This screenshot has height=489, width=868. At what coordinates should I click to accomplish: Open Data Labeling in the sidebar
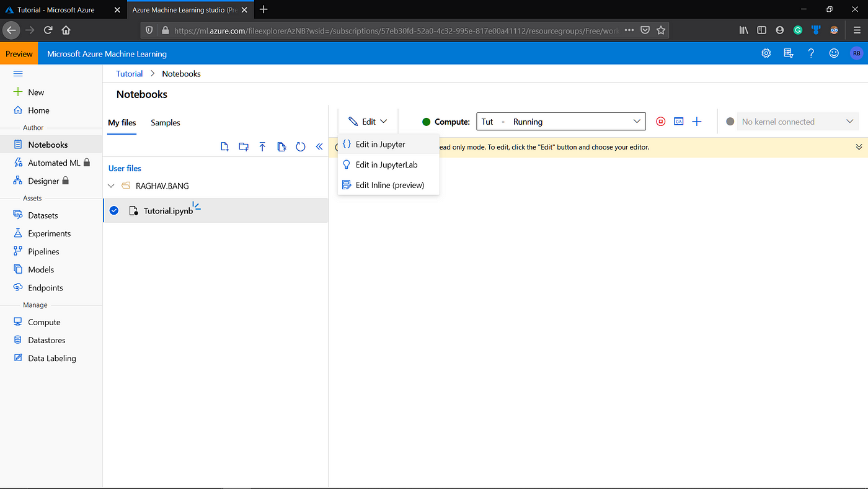point(51,358)
